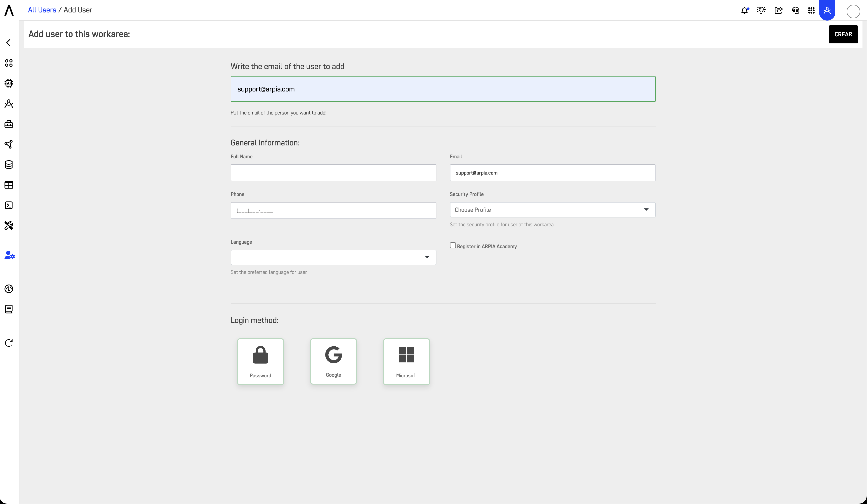Navigate to All Users breadcrumb
Image resolution: width=867 pixels, height=504 pixels.
click(x=42, y=10)
